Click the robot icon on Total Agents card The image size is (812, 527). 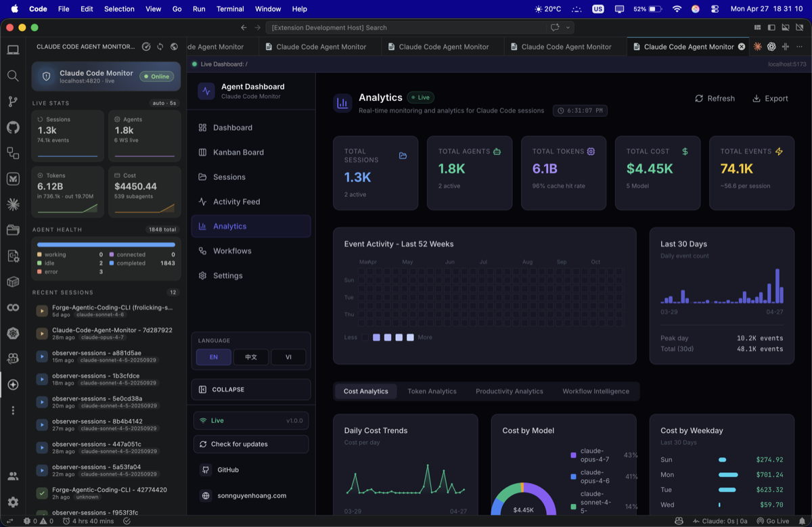[x=497, y=152]
